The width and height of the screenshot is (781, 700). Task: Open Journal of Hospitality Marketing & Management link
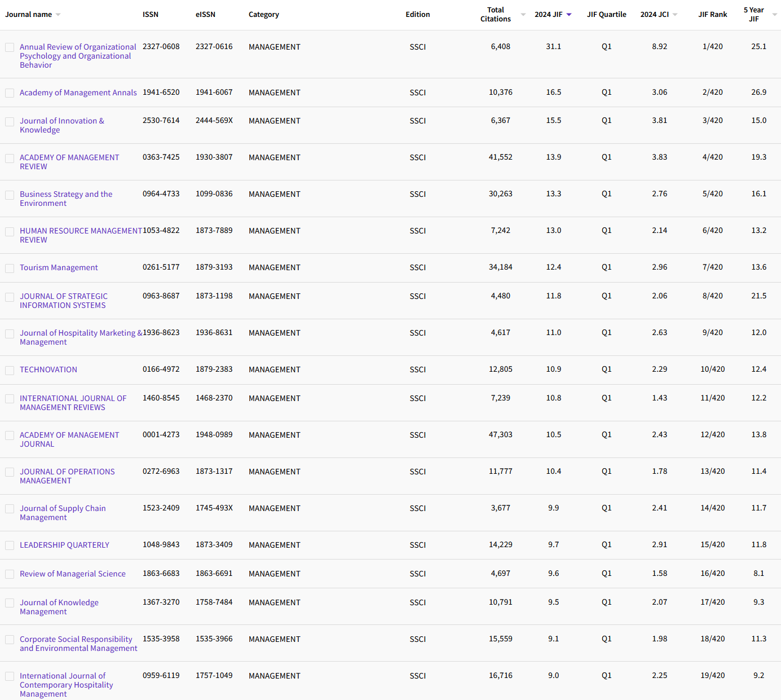(x=81, y=337)
